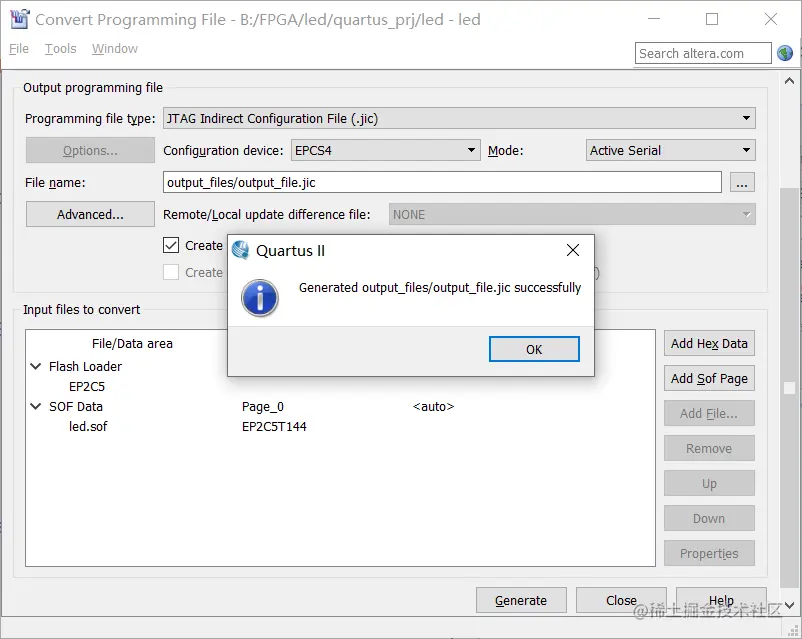Click the Add File... button
Image resolution: width=802 pixels, height=639 pixels.
pos(709,413)
